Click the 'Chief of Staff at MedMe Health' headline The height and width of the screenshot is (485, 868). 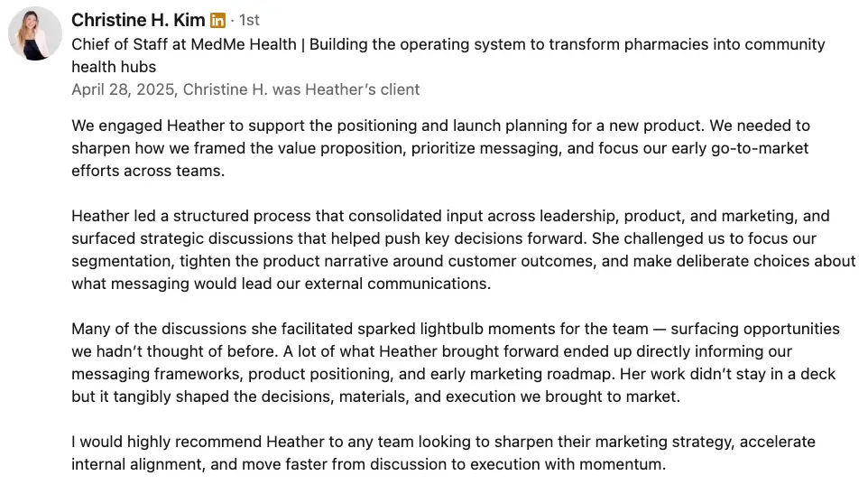tap(184, 44)
